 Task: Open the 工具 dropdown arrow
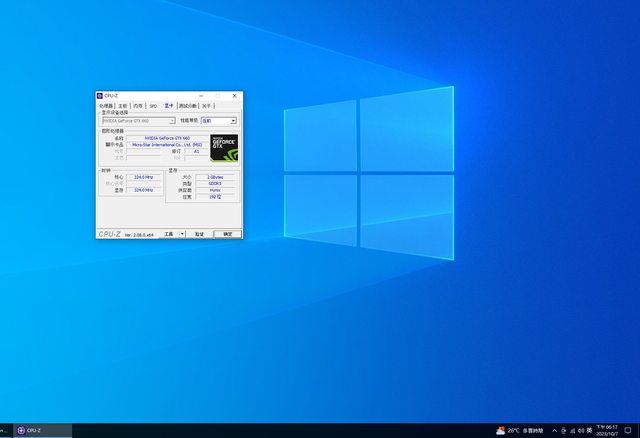tap(182, 233)
